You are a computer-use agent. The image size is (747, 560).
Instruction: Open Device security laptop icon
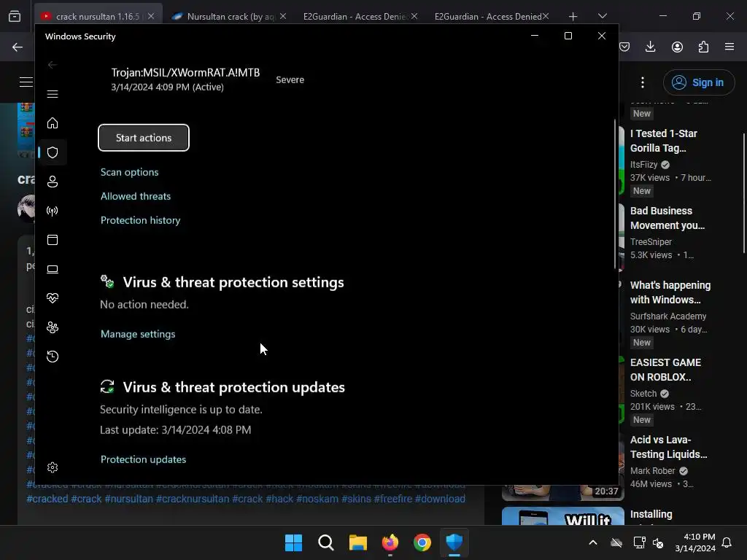click(53, 269)
